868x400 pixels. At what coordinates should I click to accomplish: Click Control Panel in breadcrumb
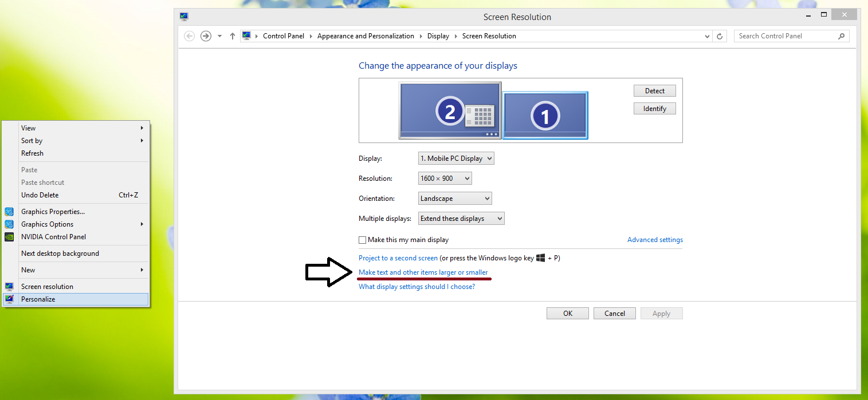(284, 36)
